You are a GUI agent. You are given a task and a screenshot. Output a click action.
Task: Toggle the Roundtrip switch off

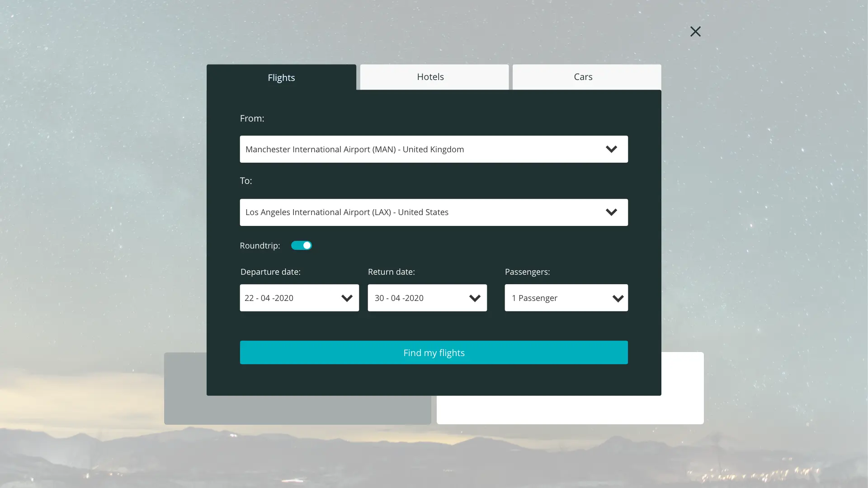click(x=302, y=245)
